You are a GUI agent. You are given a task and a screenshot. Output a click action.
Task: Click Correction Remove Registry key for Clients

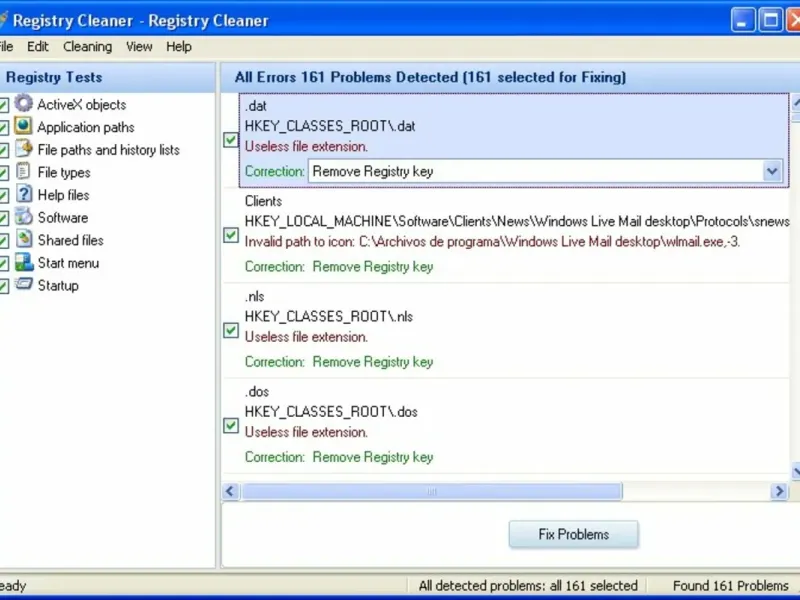339,267
